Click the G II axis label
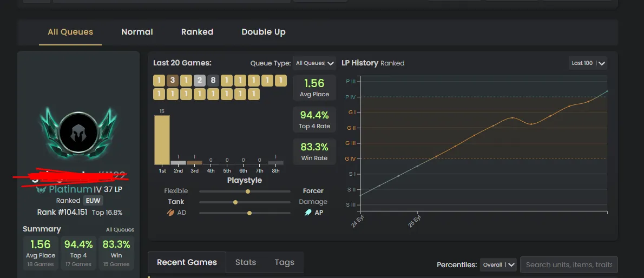The width and height of the screenshot is (644, 278). coord(351,128)
